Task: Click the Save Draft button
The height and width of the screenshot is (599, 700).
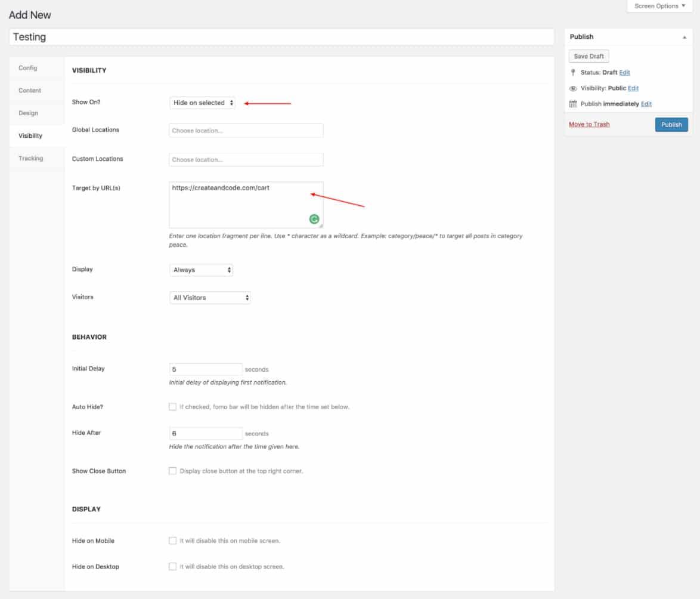Action: (589, 56)
